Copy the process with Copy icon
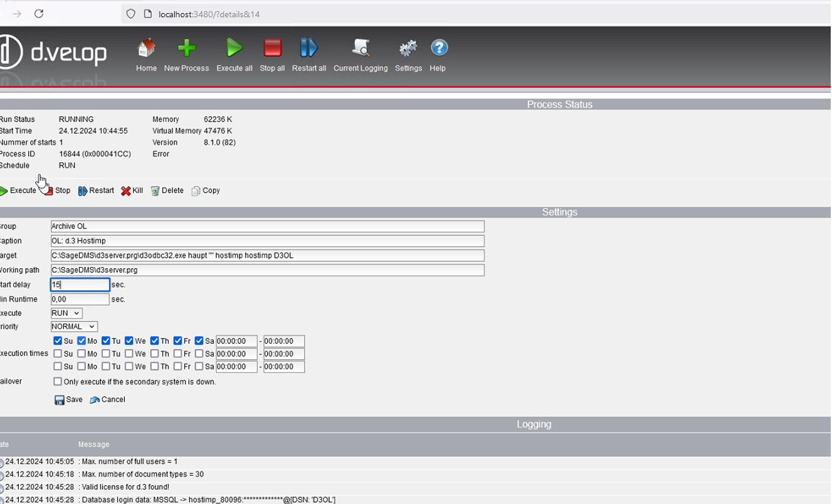This screenshot has width=832, height=504. click(206, 191)
